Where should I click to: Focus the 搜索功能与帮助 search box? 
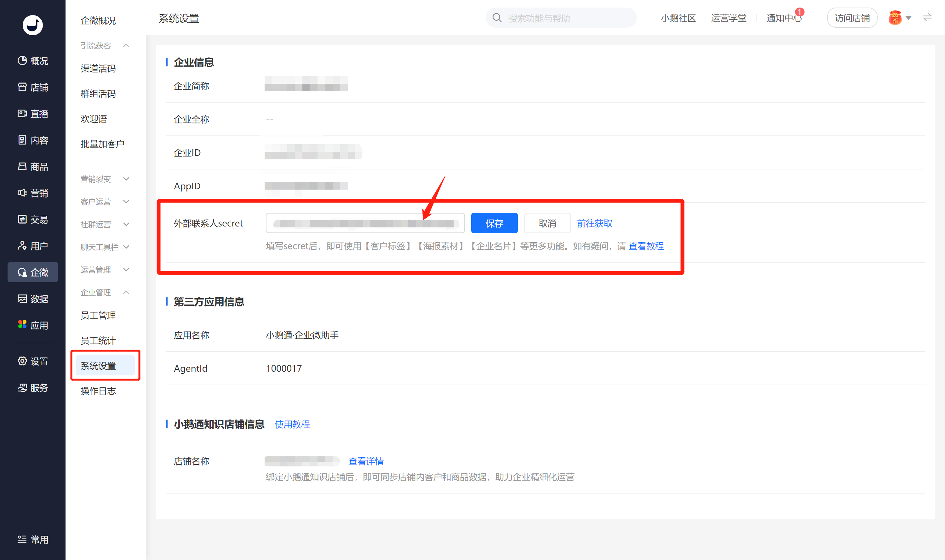tap(561, 18)
